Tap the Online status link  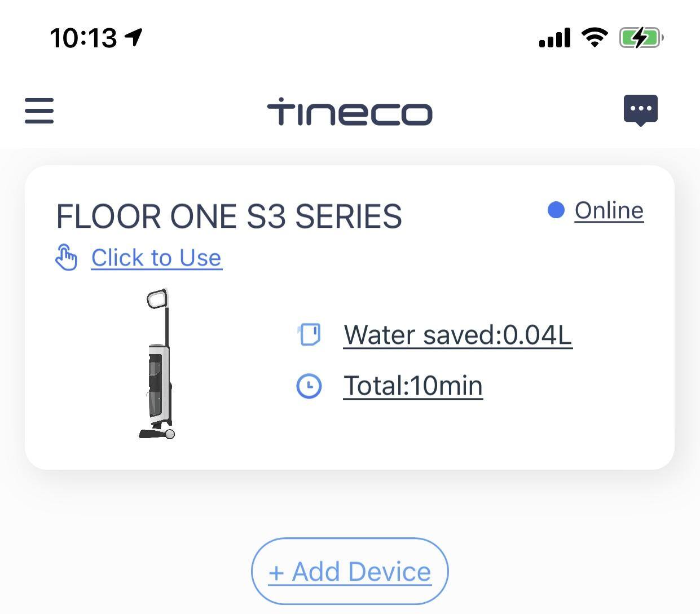tap(609, 210)
